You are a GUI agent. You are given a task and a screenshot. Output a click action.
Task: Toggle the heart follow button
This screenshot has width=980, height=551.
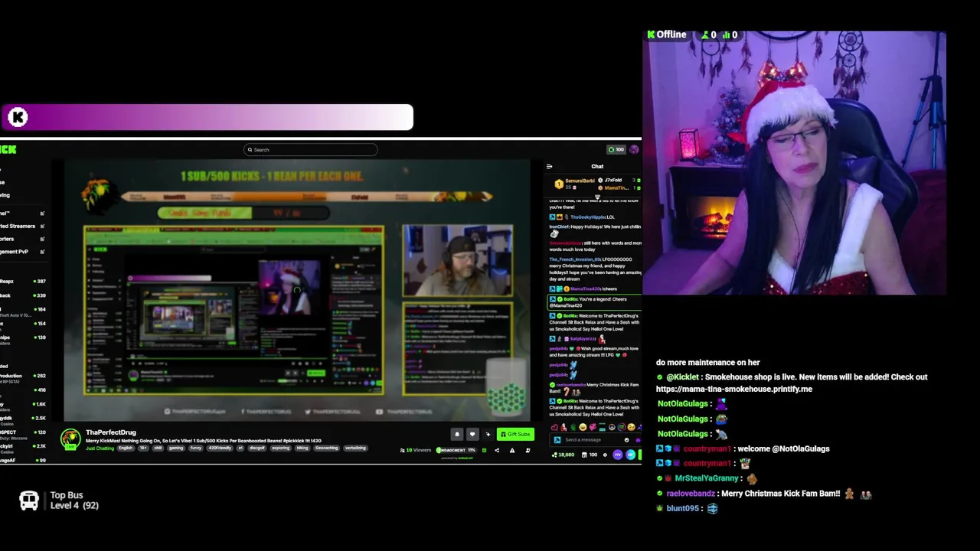(472, 434)
